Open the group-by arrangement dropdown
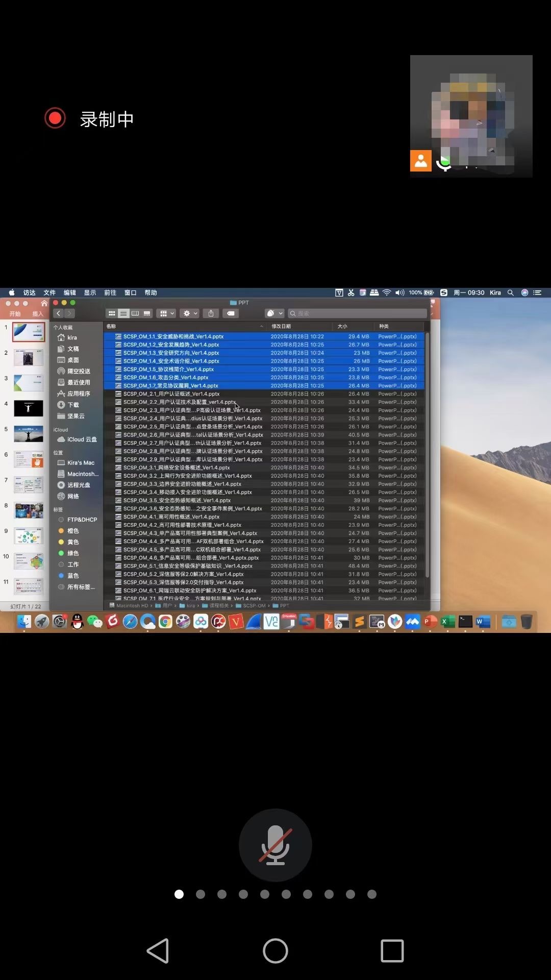551x980 pixels. [x=167, y=313]
